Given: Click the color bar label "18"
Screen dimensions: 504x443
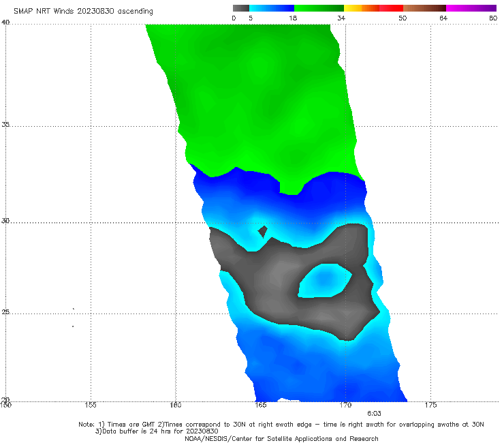Looking at the screenshot, I should [293, 18].
